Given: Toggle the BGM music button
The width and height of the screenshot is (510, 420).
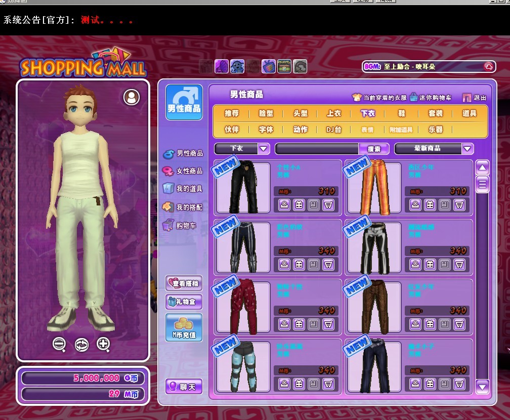Looking at the screenshot, I should click(488, 66).
